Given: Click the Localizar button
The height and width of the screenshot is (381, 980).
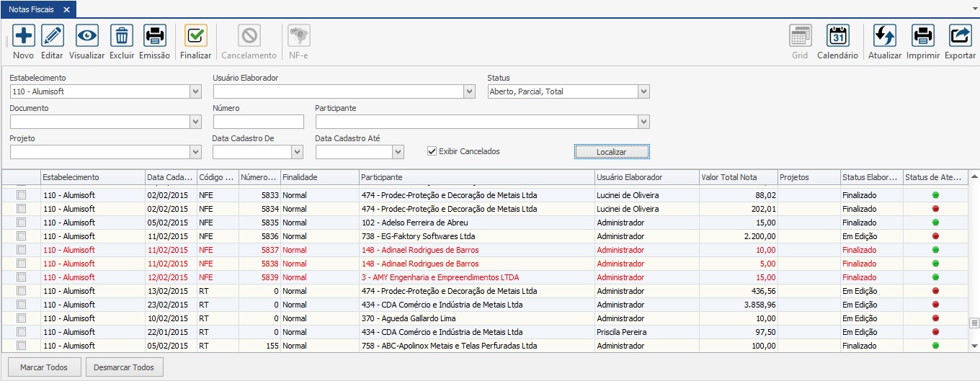Looking at the screenshot, I should [x=612, y=152].
